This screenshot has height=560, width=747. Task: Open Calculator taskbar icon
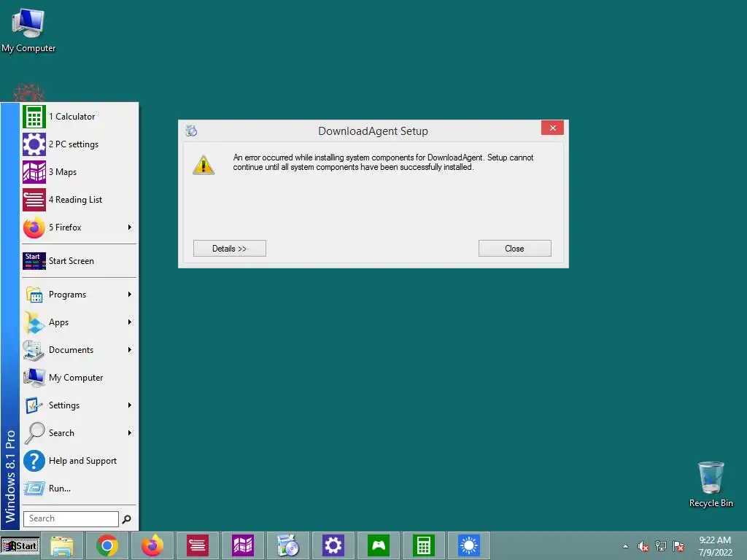(424, 545)
